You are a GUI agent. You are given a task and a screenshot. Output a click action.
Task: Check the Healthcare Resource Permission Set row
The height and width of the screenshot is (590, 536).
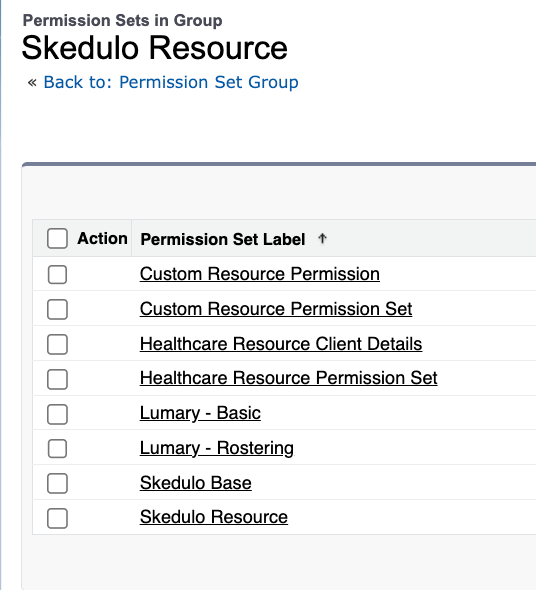[x=57, y=379]
